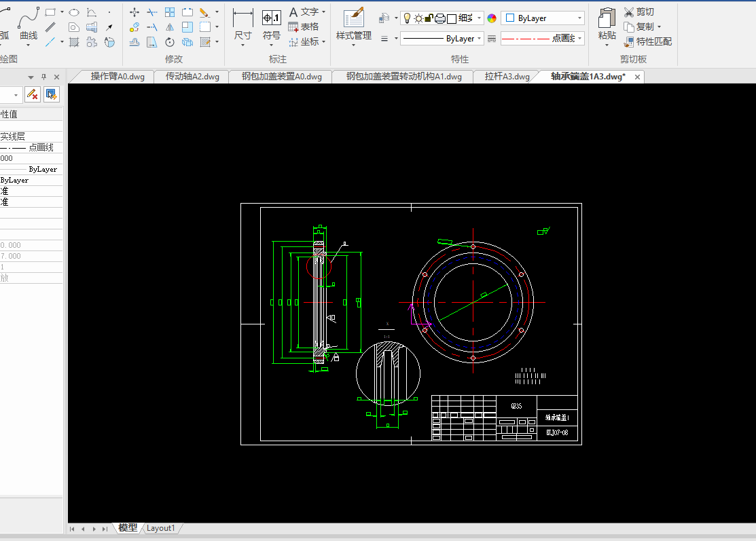Screen dimensions: 756x541
Task: Select the blue centerline tool
Action: pyautogui.click(x=50, y=42)
